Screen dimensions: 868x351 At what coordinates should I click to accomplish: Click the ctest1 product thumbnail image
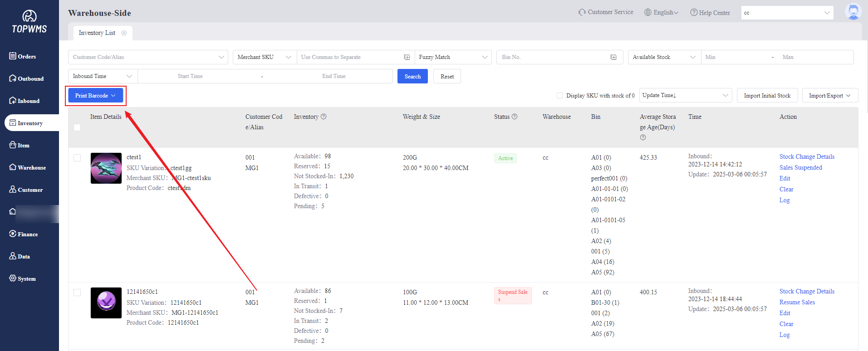tap(106, 168)
